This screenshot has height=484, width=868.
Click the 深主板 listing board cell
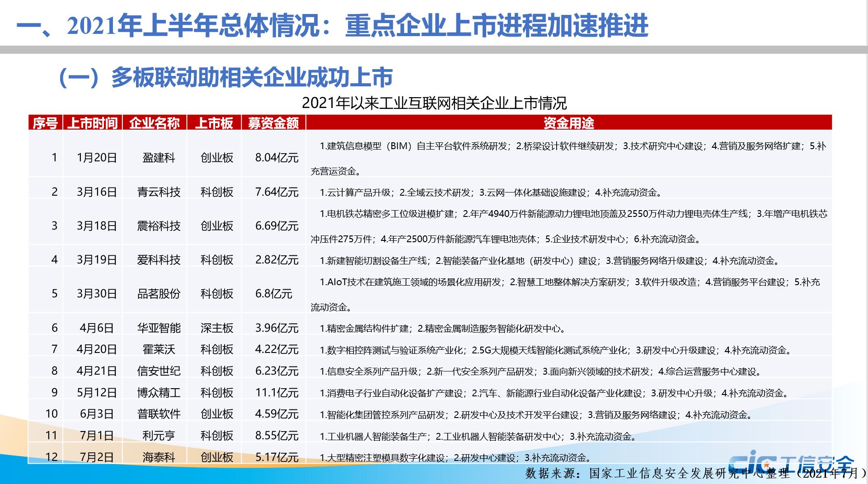[x=217, y=328]
